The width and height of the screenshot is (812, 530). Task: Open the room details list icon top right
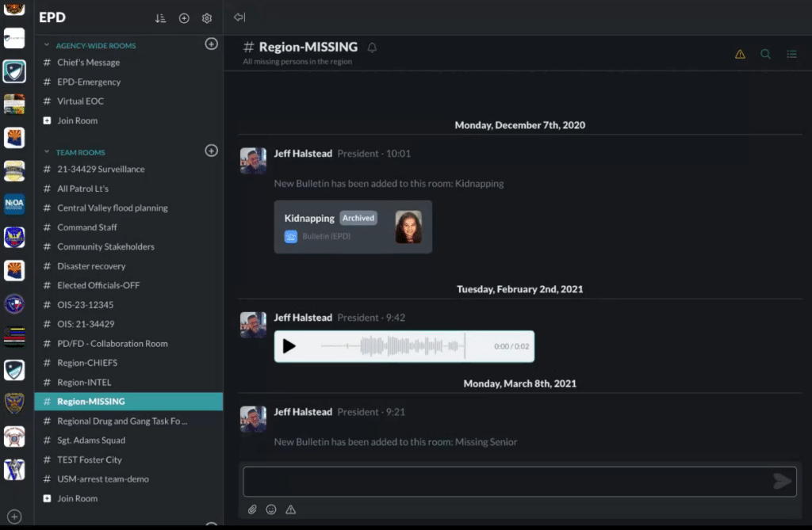[791, 54]
